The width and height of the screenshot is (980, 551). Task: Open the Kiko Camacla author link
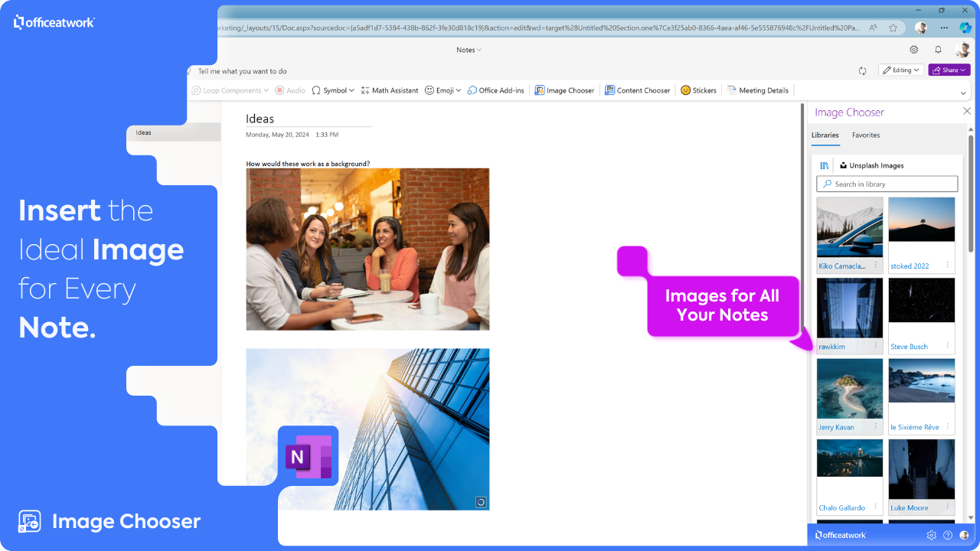click(x=842, y=266)
